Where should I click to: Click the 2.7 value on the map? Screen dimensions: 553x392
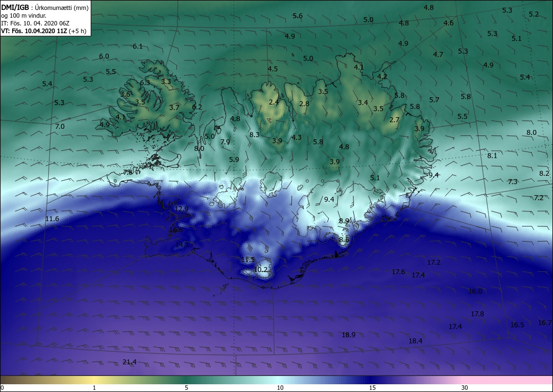394,120
